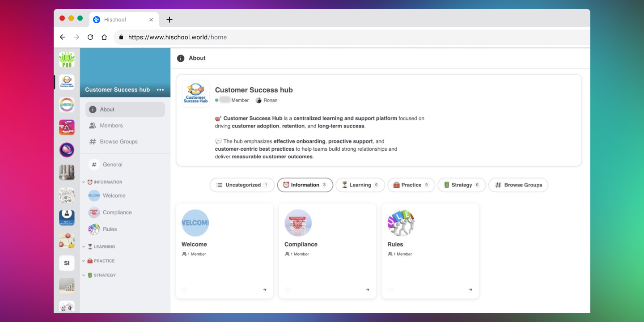Click the Browse Groups pill button
Screen dimensions: 644x322
[518, 185]
